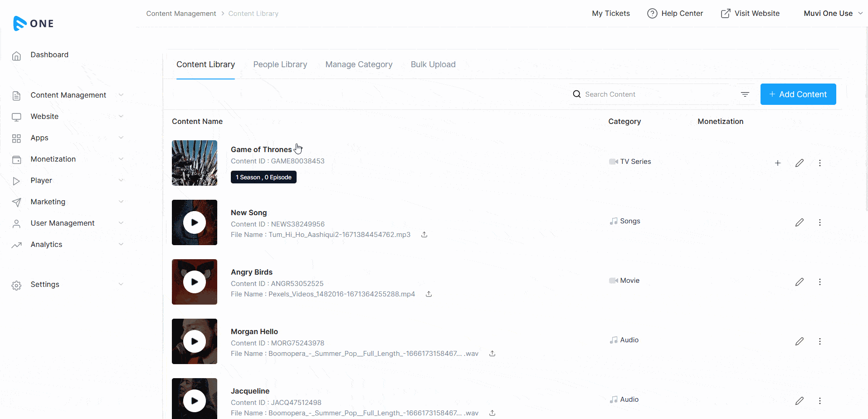Click the Content Management document icon
The width and height of the screenshot is (868, 419).
click(17, 96)
